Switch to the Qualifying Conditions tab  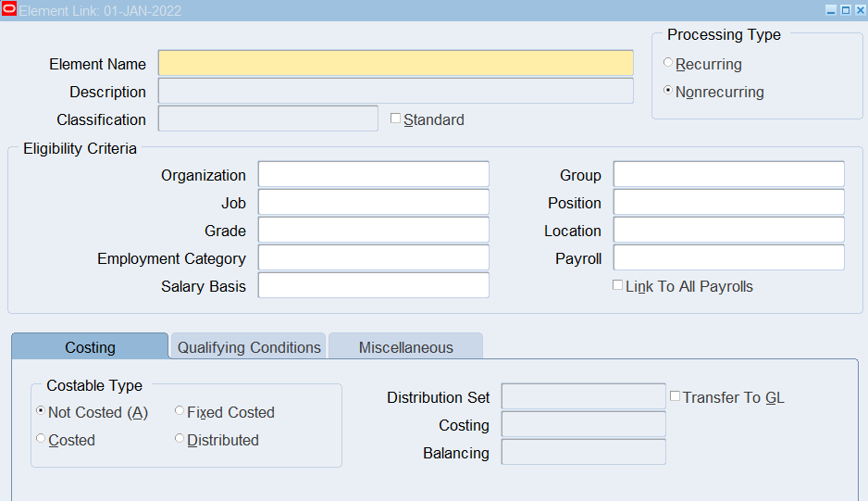coord(249,347)
